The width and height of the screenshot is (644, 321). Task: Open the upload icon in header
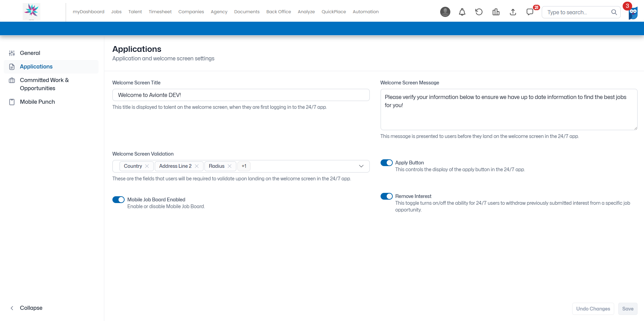click(x=513, y=12)
